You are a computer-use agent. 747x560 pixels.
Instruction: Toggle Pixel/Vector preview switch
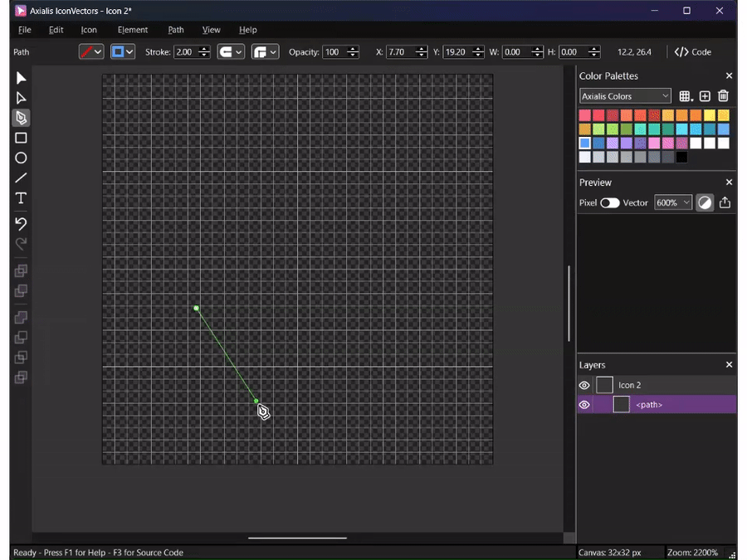pos(610,202)
